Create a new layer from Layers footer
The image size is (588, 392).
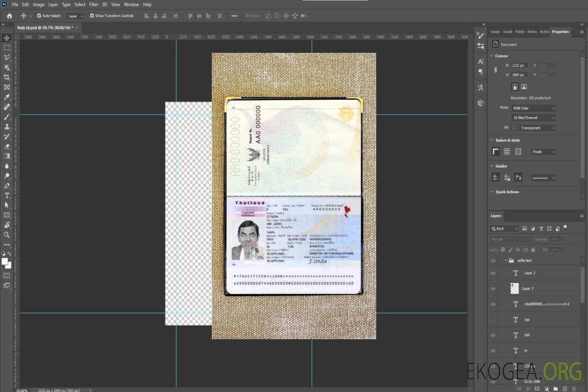pos(565,389)
